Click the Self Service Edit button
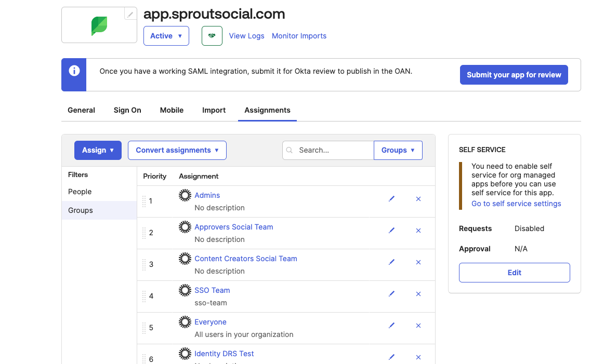Viewport: 591px width, 364px height. pos(515,273)
